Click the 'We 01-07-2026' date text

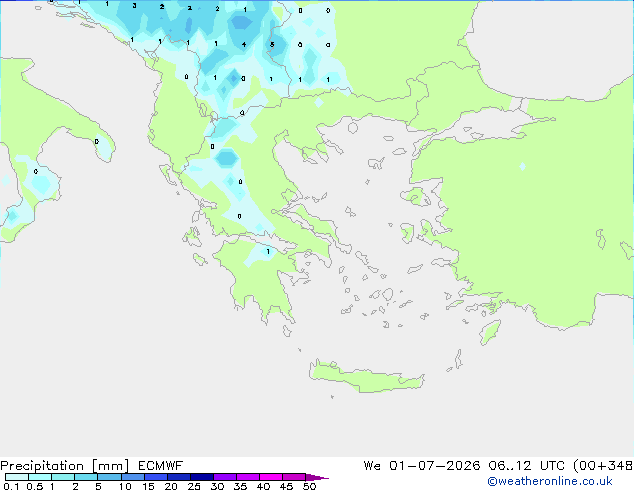pos(422,466)
